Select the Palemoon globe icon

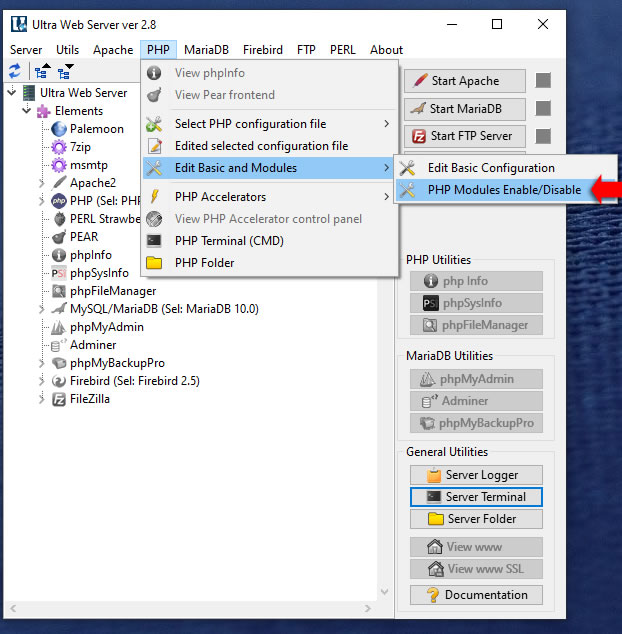tap(59, 129)
